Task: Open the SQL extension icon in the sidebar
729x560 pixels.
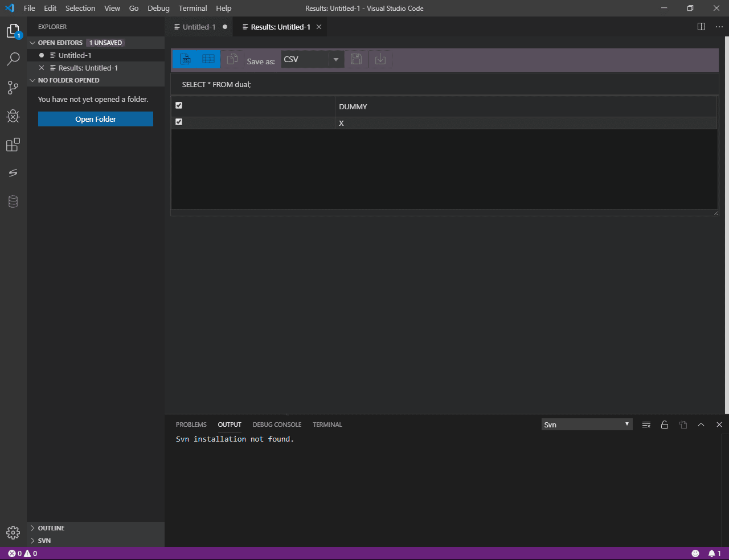Action: tap(13, 172)
